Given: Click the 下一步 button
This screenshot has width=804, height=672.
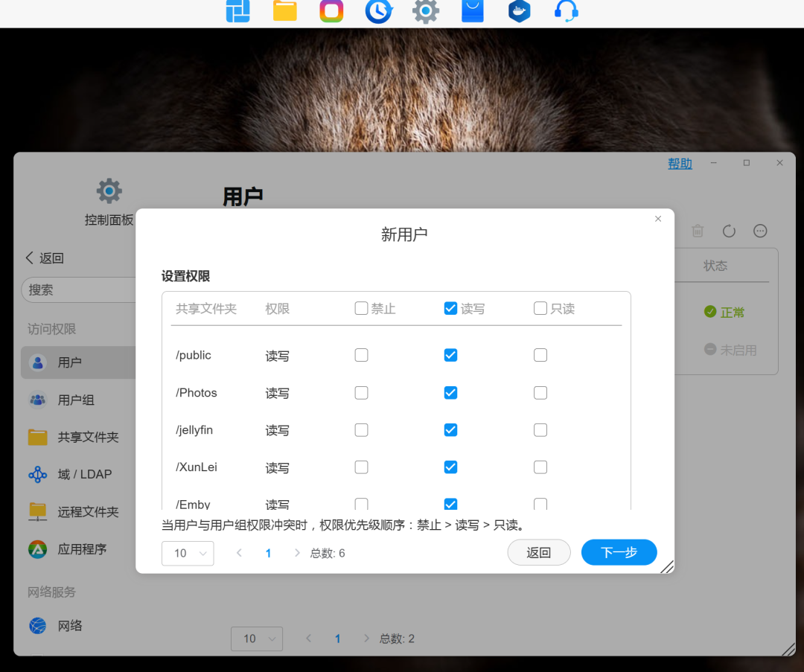Looking at the screenshot, I should (619, 552).
